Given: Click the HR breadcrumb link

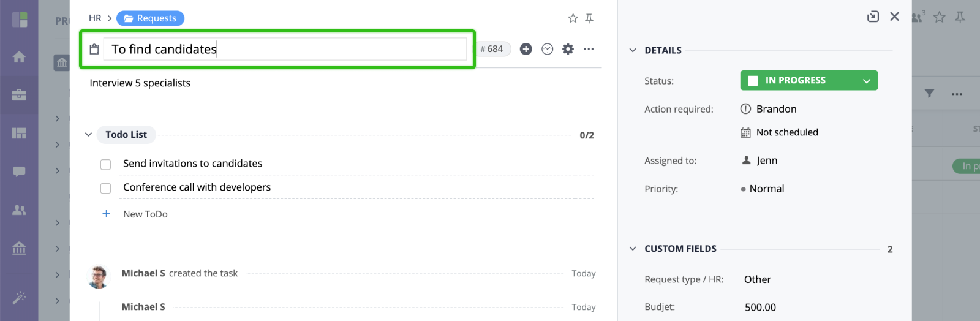Looking at the screenshot, I should pyautogui.click(x=95, y=18).
